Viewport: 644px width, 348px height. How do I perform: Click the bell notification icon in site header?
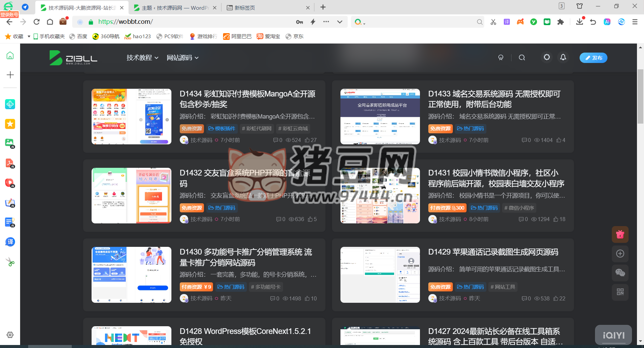pyautogui.click(x=563, y=57)
